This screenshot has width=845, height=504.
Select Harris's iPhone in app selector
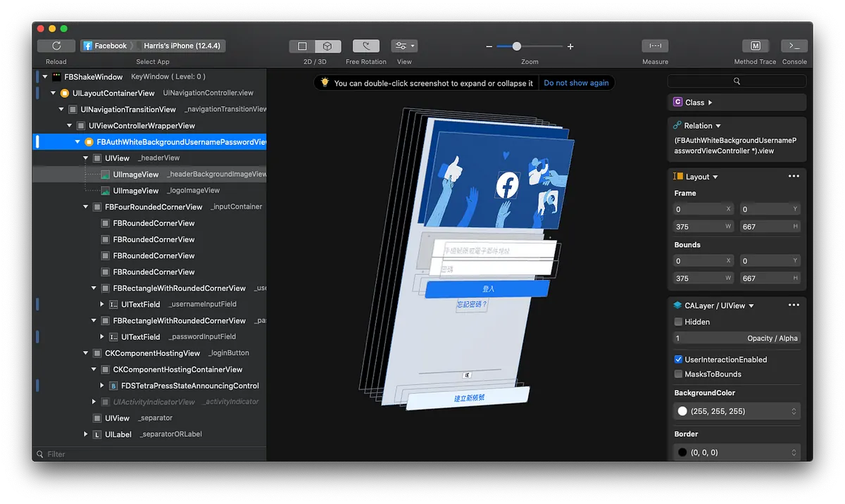tap(180, 46)
